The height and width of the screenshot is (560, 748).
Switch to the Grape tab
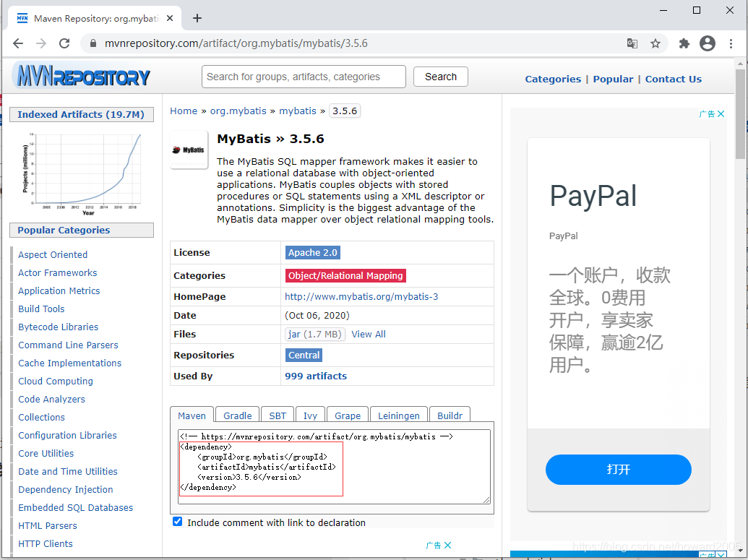[348, 415]
